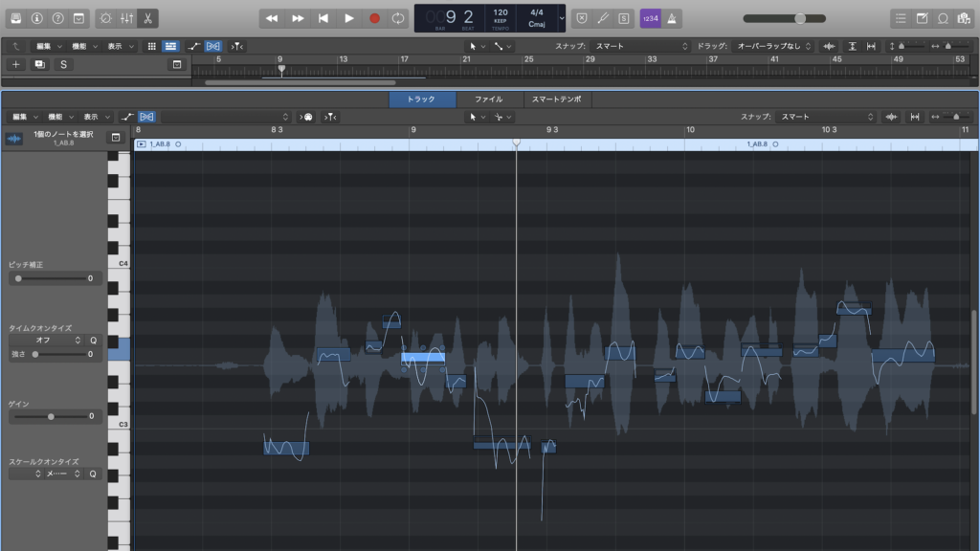Open the Loop Browser button
Image resolution: width=980 pixels, height=551 pixels.
[x=943, y=18]
